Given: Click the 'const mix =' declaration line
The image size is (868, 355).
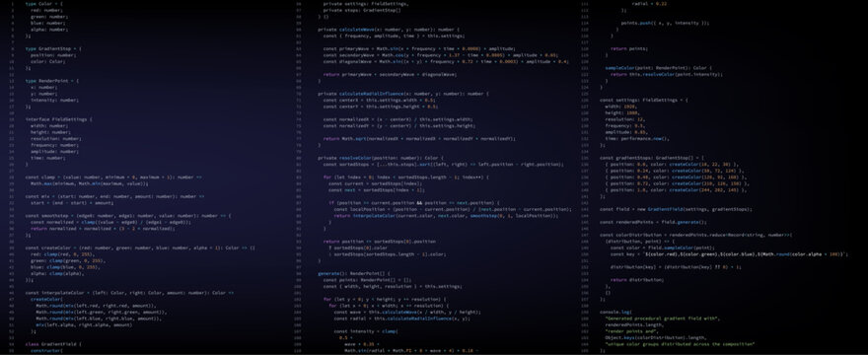Looking at the screenshot, I should (x=114, y=196).
